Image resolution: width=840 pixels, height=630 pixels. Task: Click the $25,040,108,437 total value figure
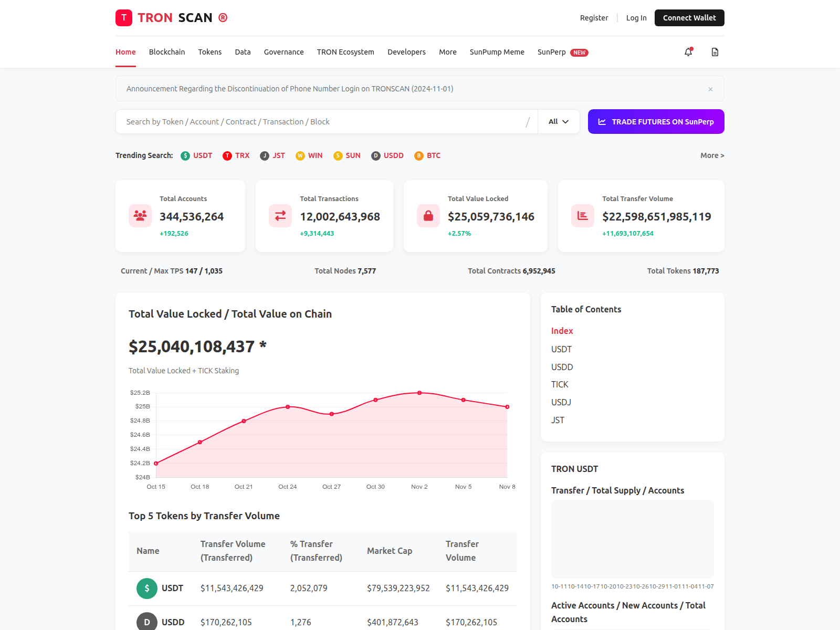click(197, 346)
